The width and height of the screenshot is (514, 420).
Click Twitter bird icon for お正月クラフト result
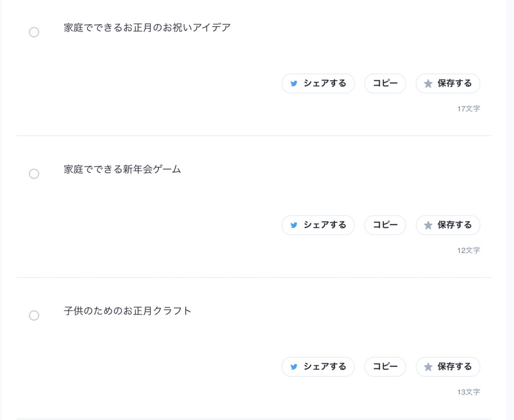[294, 367]
